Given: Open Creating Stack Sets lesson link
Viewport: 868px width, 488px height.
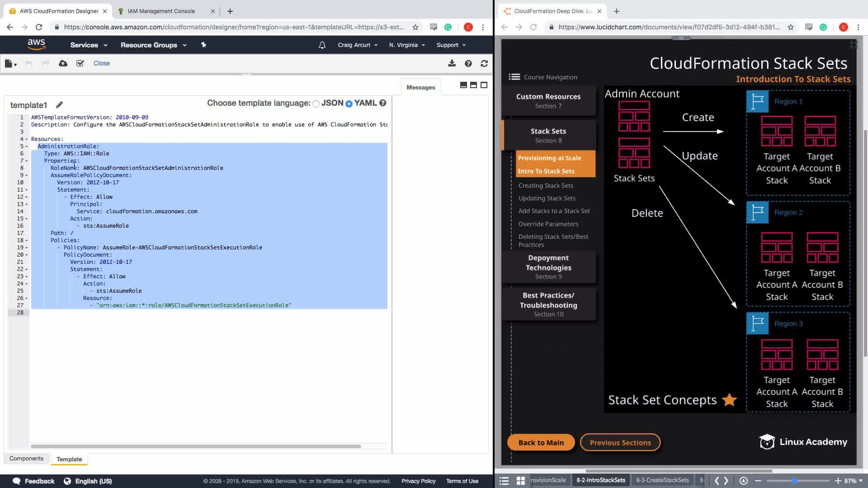Looking at the screenshot, I should tap(546, 186).
